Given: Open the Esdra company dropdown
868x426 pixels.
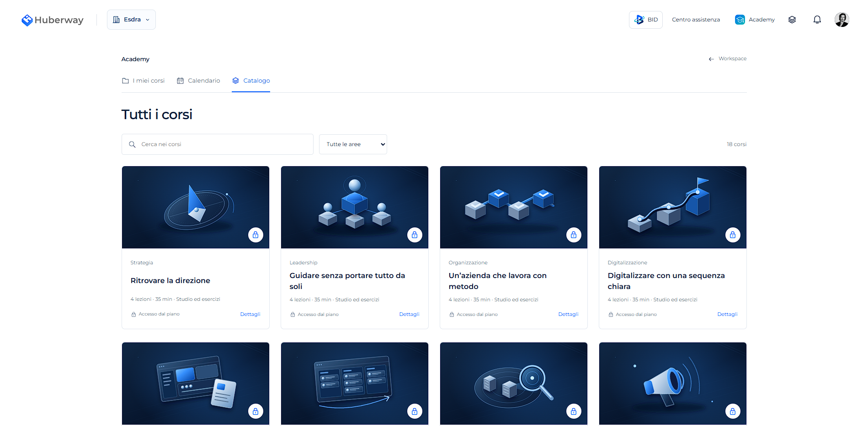Looking at the screenshot, I should click(131, 20).
